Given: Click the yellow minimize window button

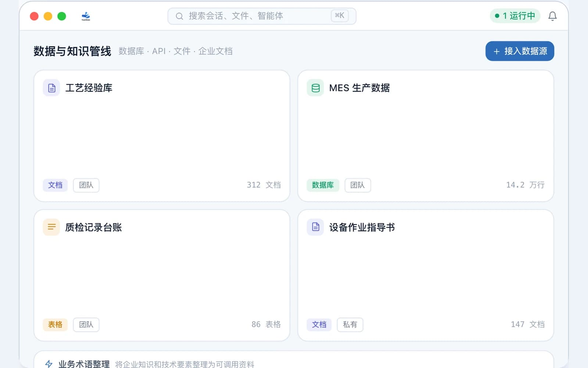Looking at the screenshot, I should (x=48, y=16).
